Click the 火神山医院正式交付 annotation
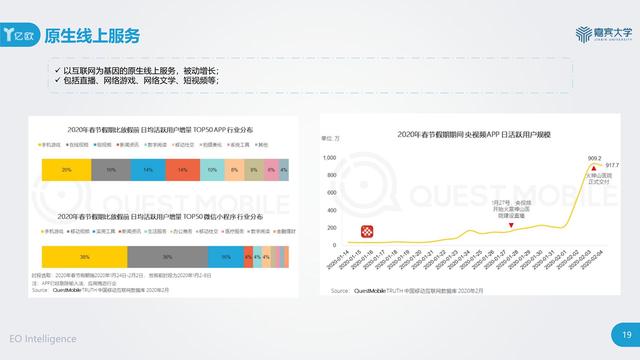Viewport: 640px width, 360px height. click(x=599, y=179)
